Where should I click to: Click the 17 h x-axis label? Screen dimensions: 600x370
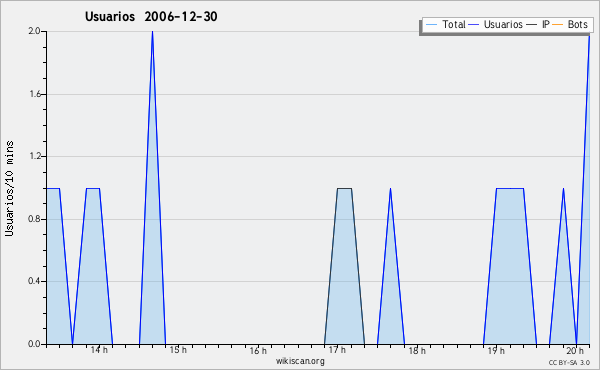337,350
